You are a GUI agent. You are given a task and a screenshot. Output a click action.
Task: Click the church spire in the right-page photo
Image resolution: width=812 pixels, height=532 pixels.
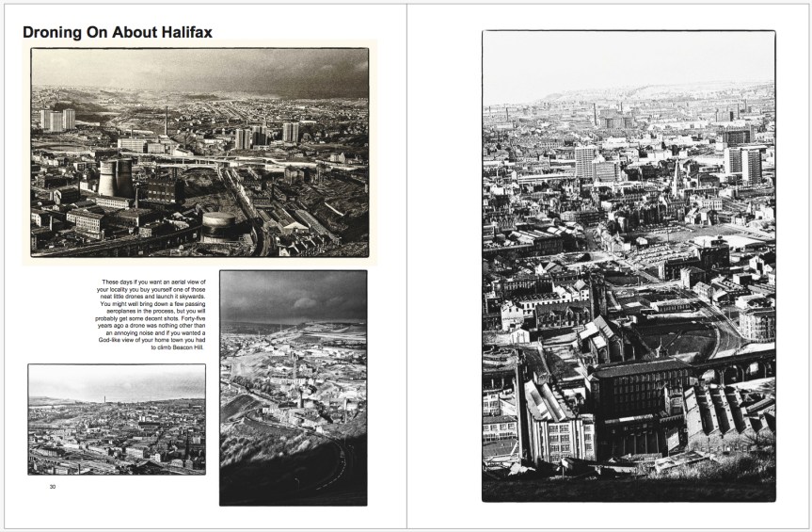[x=677, y=176]
